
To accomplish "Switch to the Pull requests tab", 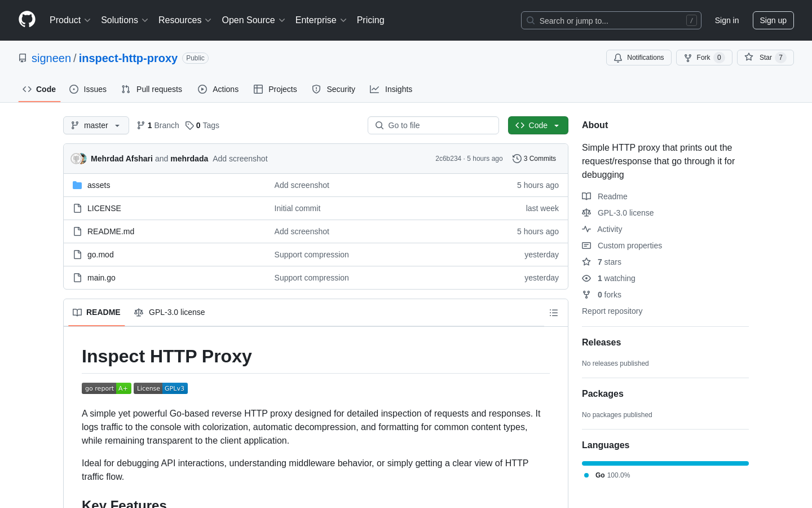I will [152, 89].
